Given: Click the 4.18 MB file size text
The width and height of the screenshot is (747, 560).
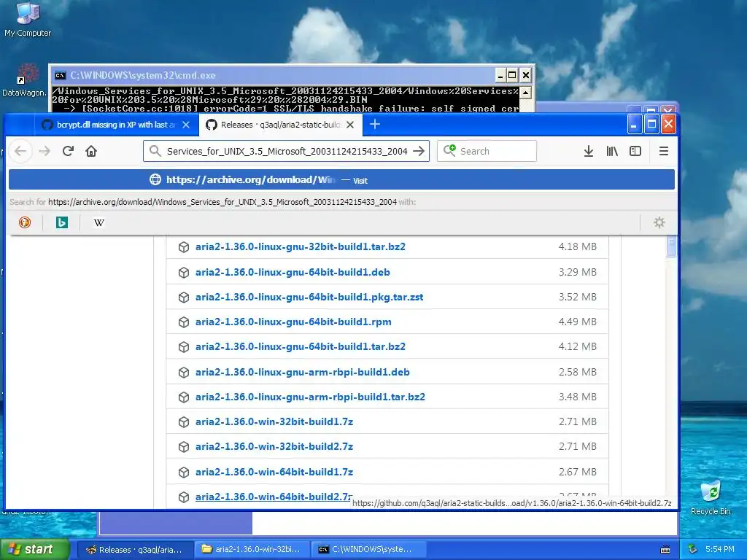Looking at the screenshot, I should click(578, 246).
